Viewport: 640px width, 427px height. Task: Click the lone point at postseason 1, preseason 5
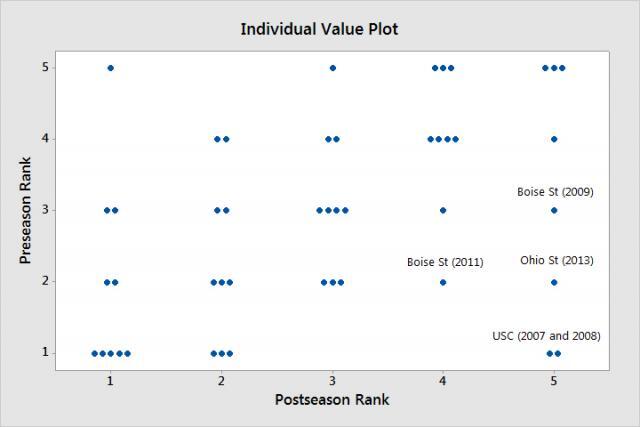pyautogui.click(x=110, y=68)
